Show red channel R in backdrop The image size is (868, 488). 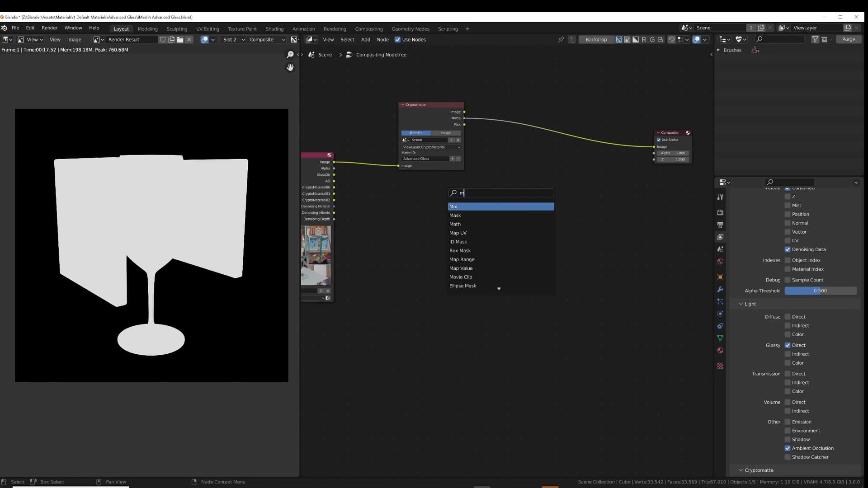click(x=644, y=40)
